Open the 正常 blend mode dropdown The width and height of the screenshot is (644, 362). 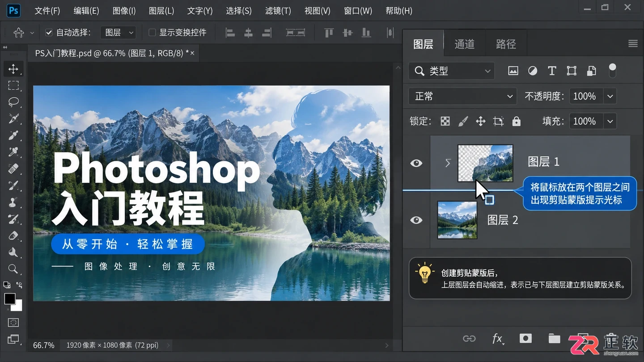tap(463, 96)
